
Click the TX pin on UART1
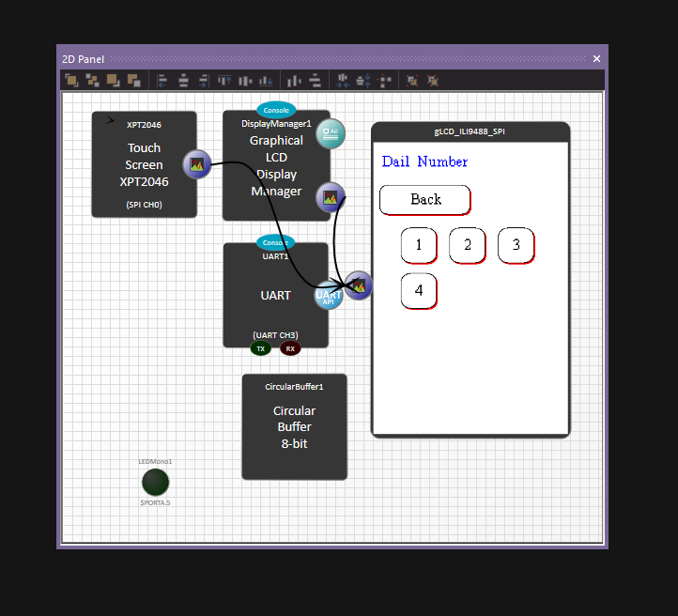coord(261,348)
